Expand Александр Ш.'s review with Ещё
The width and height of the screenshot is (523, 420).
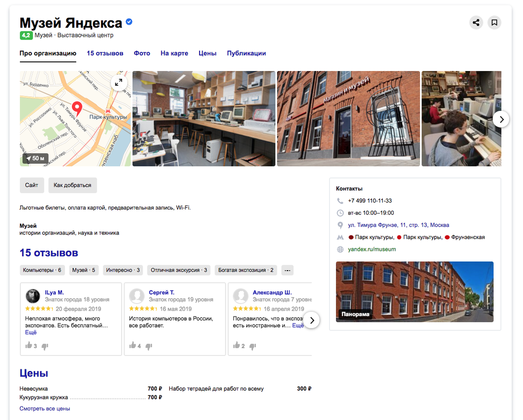pyautogui.click(x=298, y=325)
